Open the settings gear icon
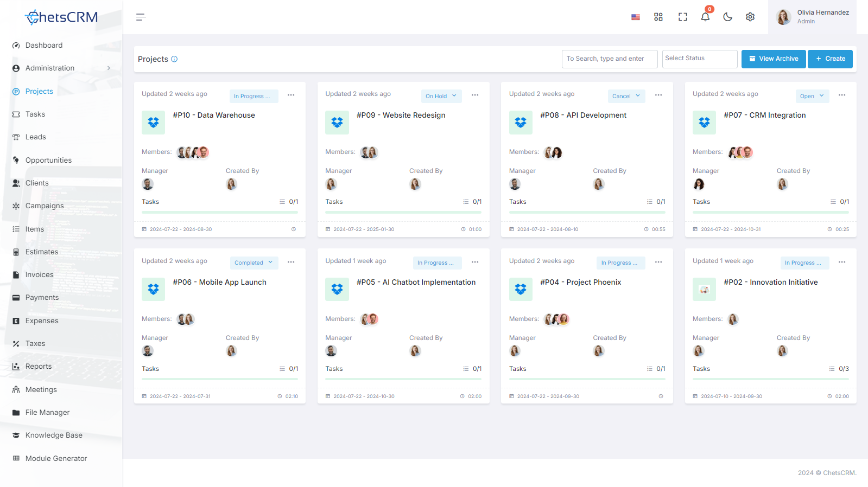The image size is (868, 487). point(750,17)
